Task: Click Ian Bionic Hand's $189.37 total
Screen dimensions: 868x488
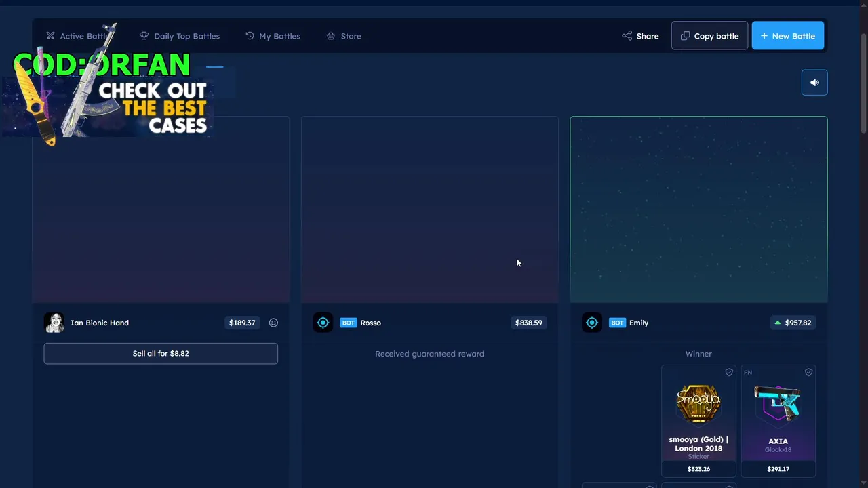Action: coord(242,323)
